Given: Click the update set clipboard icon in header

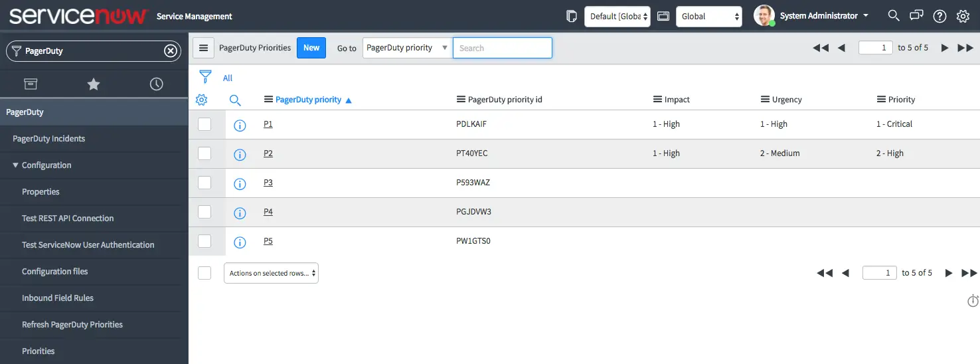Looking at the screenshot, I should pyautogui.click(x=571, y=16).
